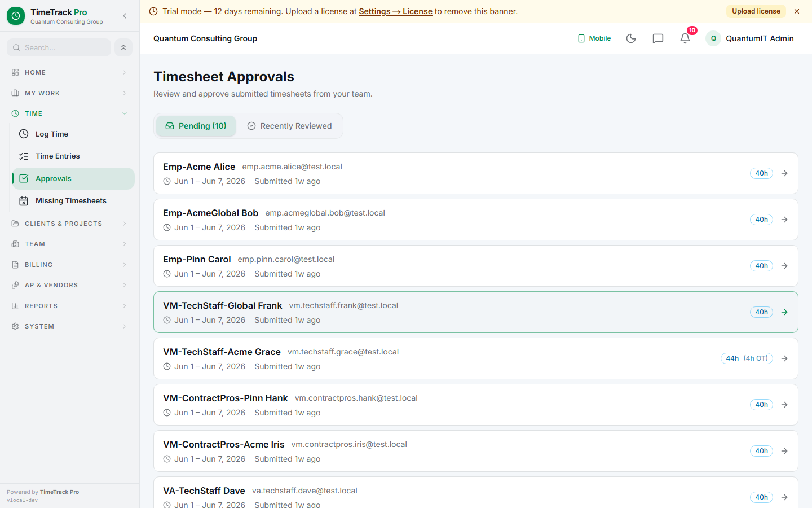Select VM-TechStaff-Global Frank name
This screenshot has height=508, width=812.
click(222, 305)
